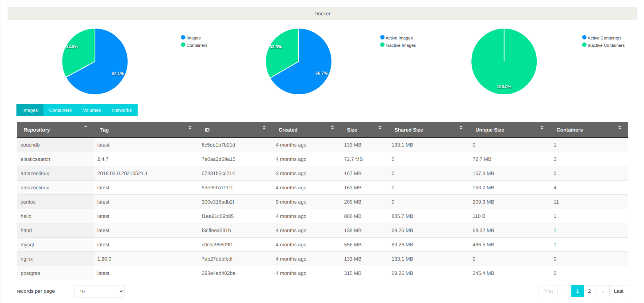The image size is (644, 303).
Task: Sort table by Unique Size column arrows
Action: tap(542, 128)
